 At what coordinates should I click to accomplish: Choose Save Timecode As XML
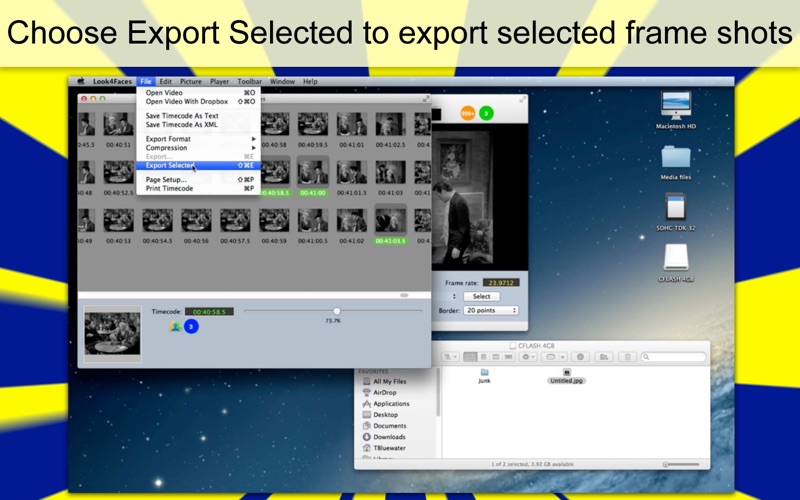198,124
